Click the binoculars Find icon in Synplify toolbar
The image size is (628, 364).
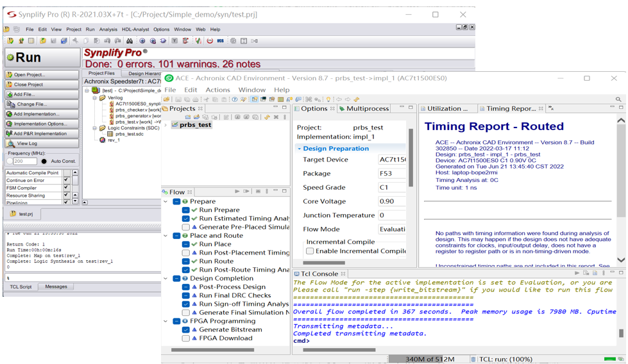(x=129, y=41)
